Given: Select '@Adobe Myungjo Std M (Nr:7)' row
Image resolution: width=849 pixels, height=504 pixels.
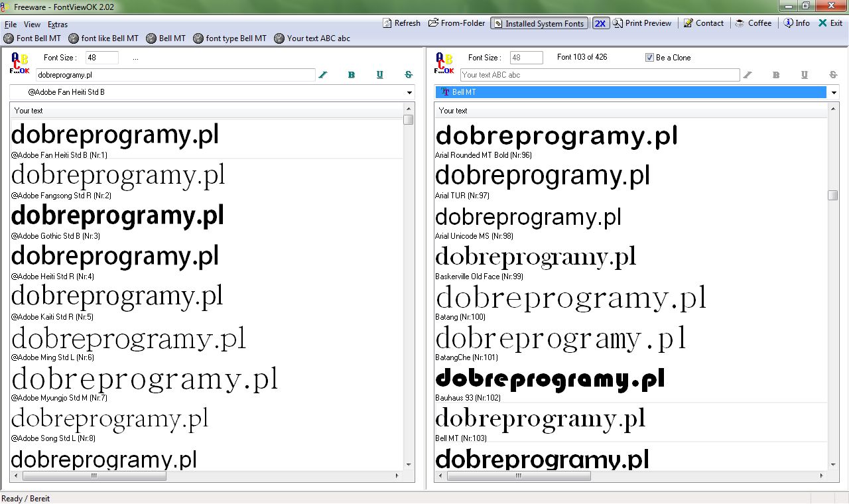Looking at the screenshot, I should click(207, 382).
